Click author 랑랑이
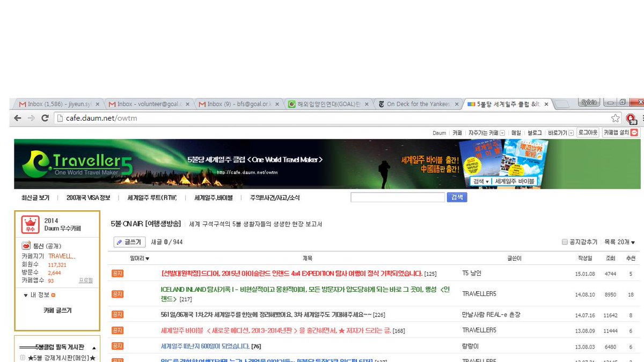644x362 pixels. (x=471, y=346)
